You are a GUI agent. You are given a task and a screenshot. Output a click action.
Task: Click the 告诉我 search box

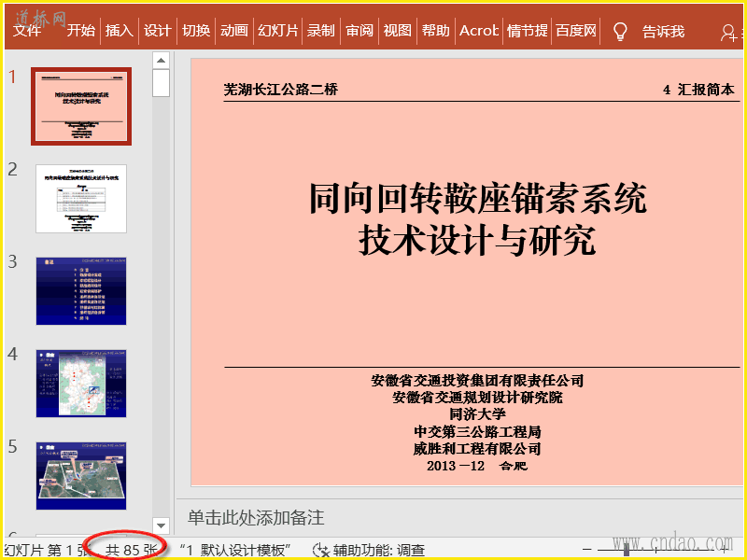[x=663, y=32]
